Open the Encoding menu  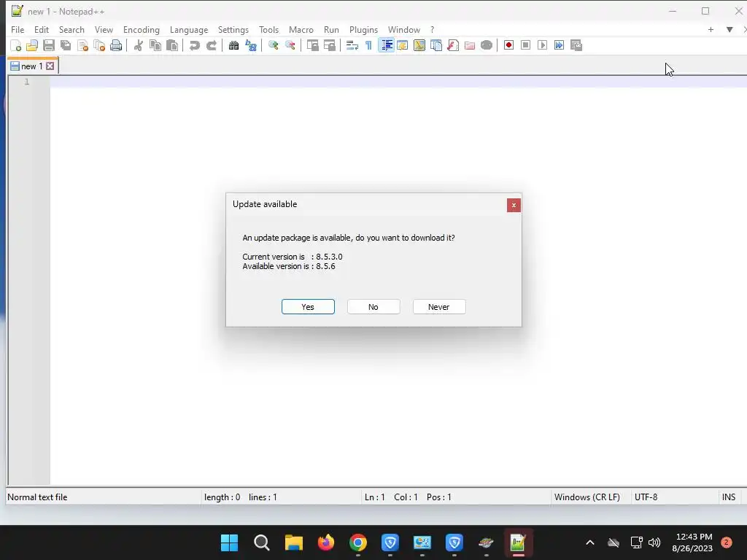click(x=142, y=29)
